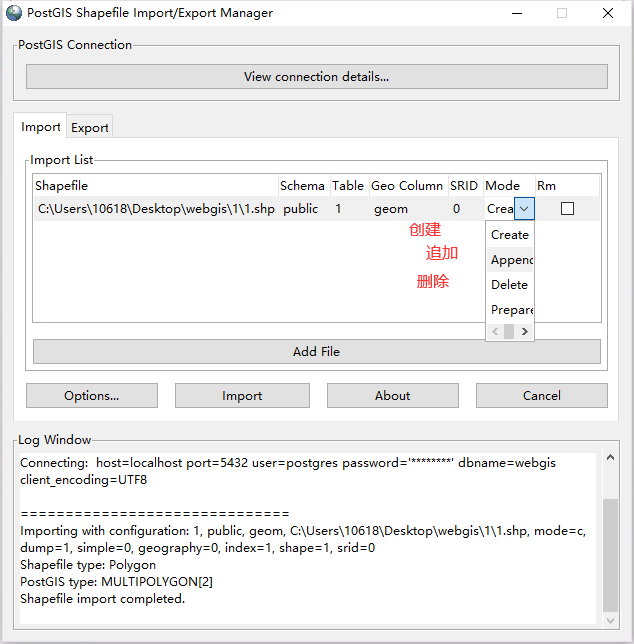Click the dropdown list's horizontal scrollbar thumb
The height and width of the screenshot is (644, 634).
[509, 331]
